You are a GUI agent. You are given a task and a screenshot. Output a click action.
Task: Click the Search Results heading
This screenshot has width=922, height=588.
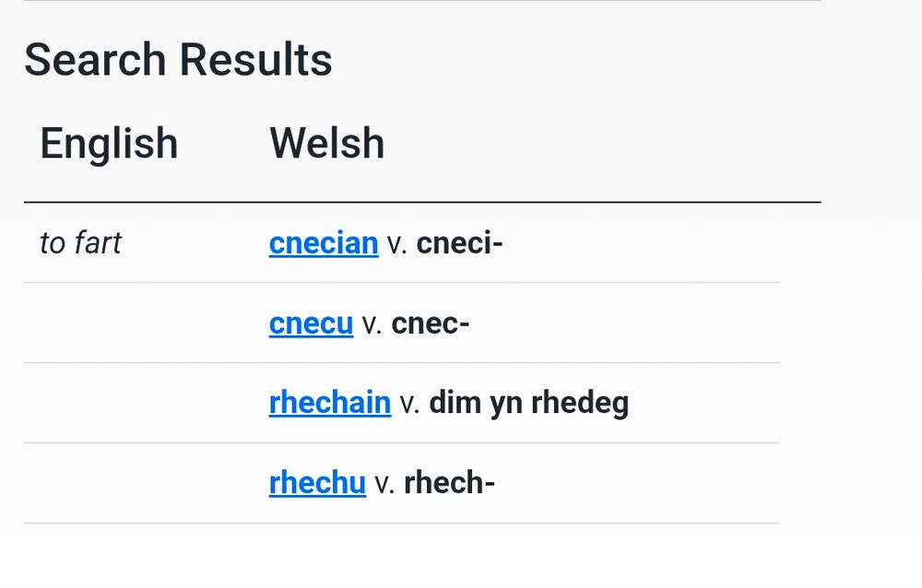tap(178, 60)
